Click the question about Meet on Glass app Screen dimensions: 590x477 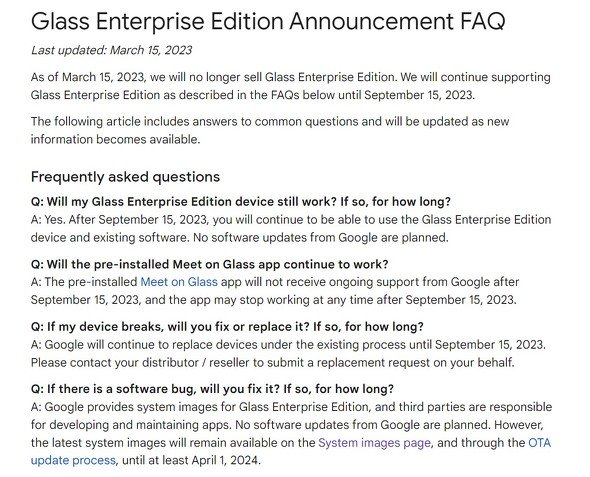point(209,264)
